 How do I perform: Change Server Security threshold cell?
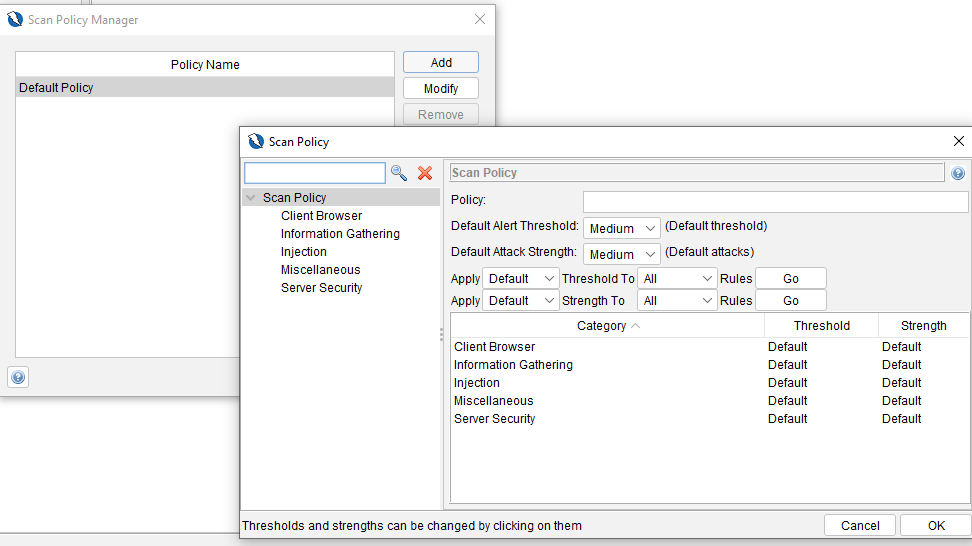click(x=821, y=418)
